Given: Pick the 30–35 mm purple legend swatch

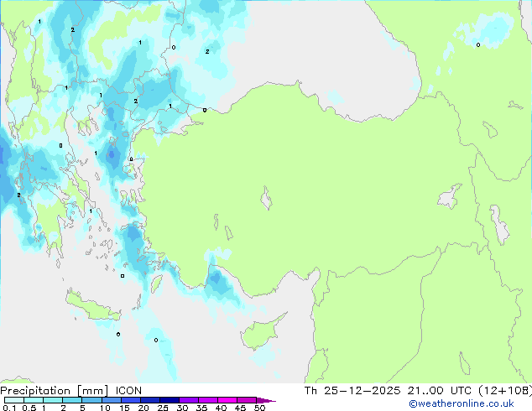Looking at the screenshot, I should pos(189,400).
